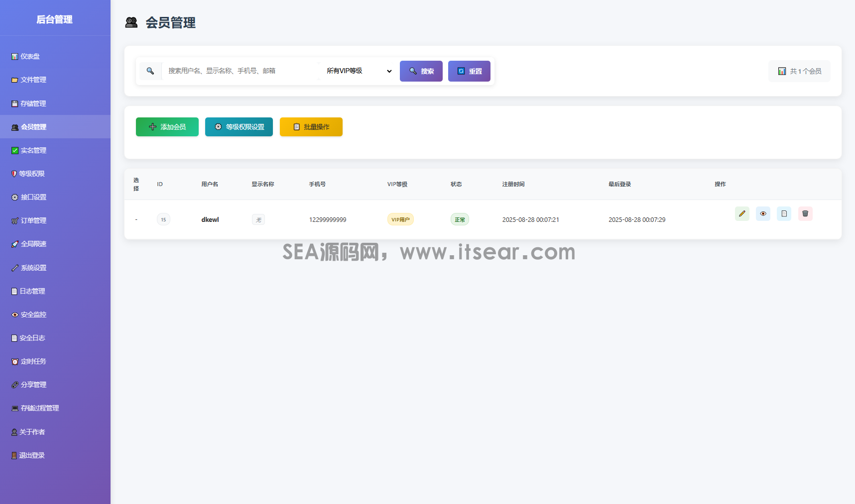The image size is (855, 504).
Task: Click the 状态 column header
Action: [x=456, y=184]
